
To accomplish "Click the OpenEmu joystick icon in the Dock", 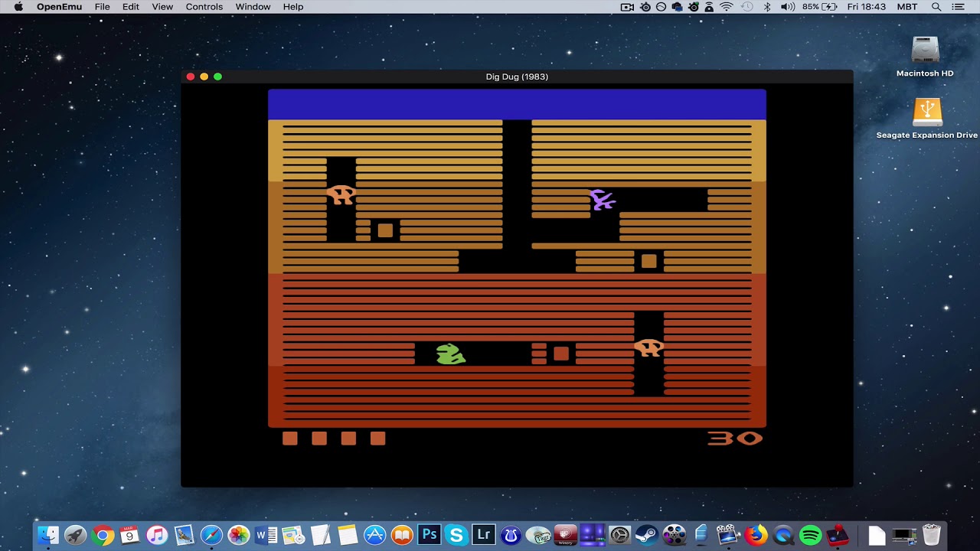I will (837, 535).
